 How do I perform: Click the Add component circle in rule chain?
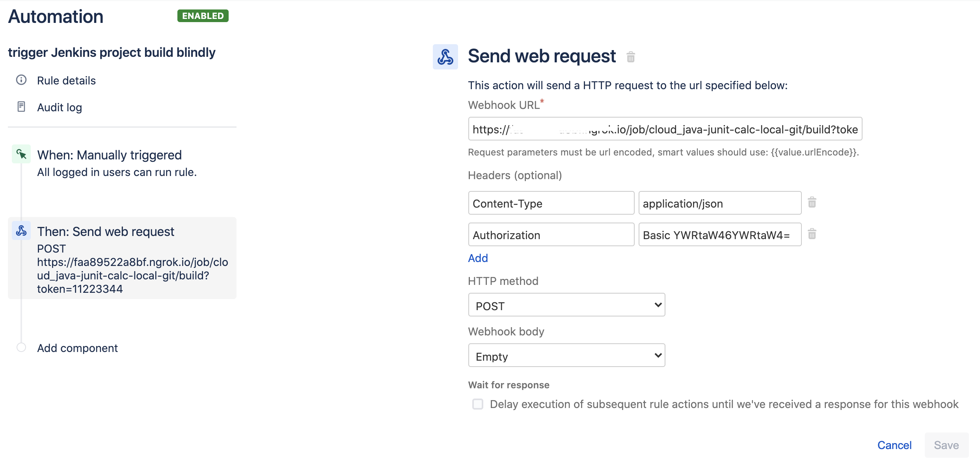(x=21, y=347)
